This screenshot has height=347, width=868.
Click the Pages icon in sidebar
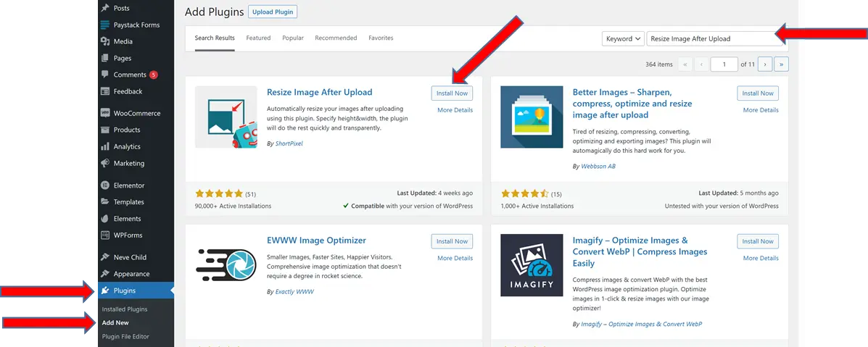pos(104,58)
